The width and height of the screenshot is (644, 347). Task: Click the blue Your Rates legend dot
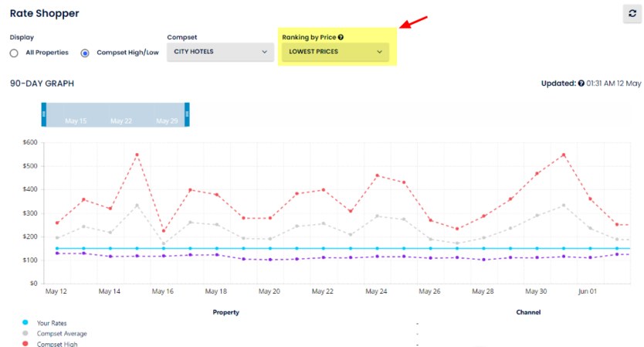[25, 323]
